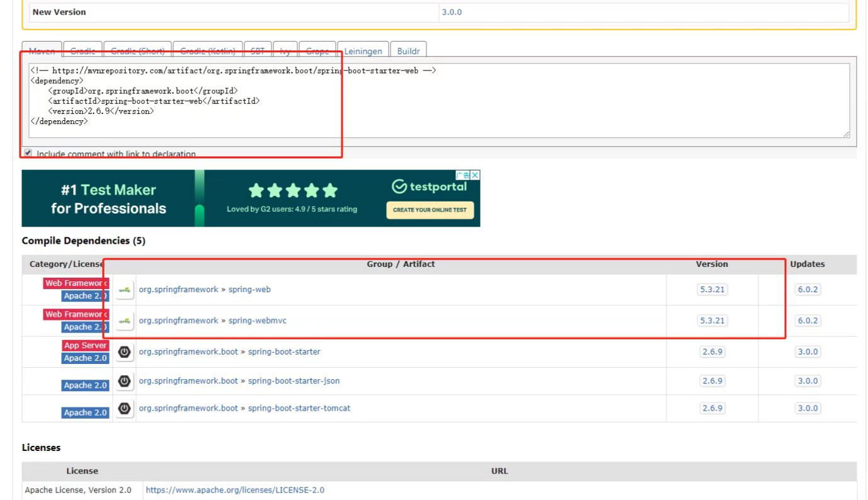This screenshot has height=500, width=868.
Task: Click Apache 2.0 badge in spring-boot-starter-tomcat row
Action: [85, 412]
